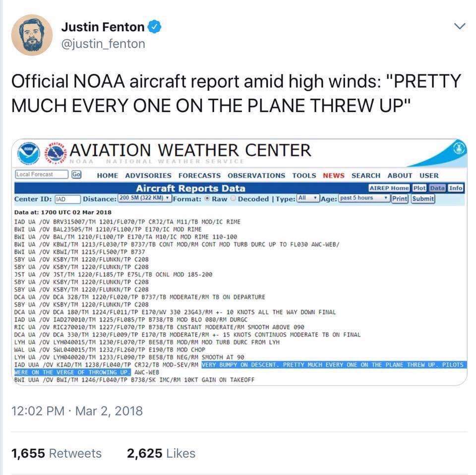Click the seal icon in the banner corner
Image resolution: width=476 pixels, height=475 pixels.
tap(460, 149)
